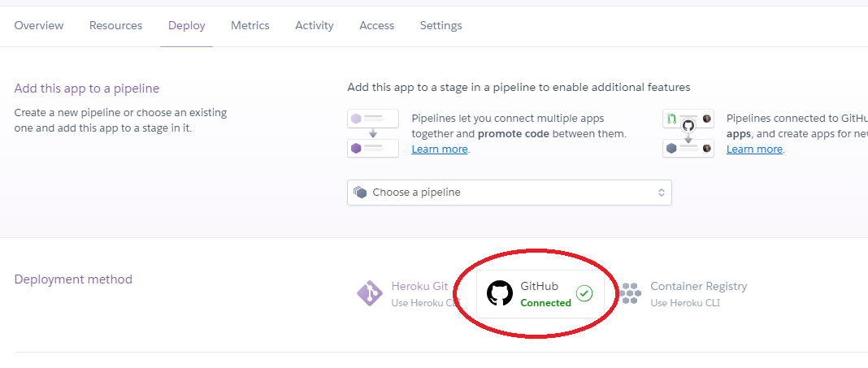Screen dimensions: 868x368
Task: Click the Container Registry hexagons icon
Action: pyautogui.click(x=630, y=293)
